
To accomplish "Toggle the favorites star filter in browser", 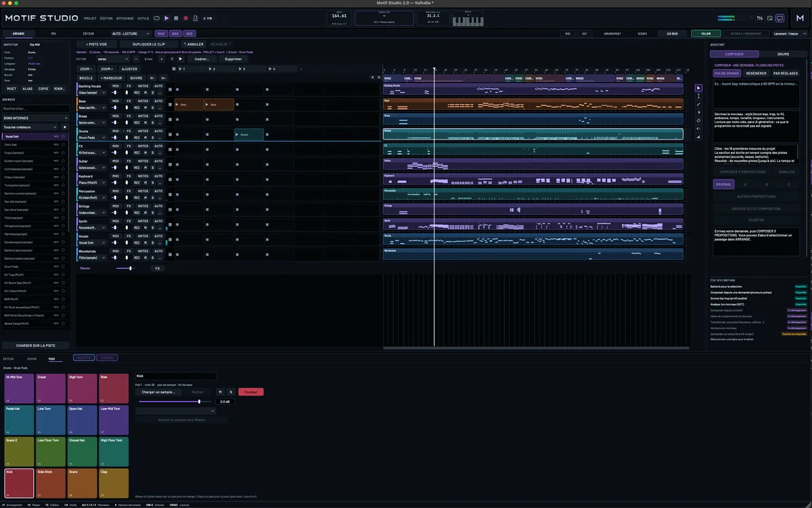I will tap(65, 127).
